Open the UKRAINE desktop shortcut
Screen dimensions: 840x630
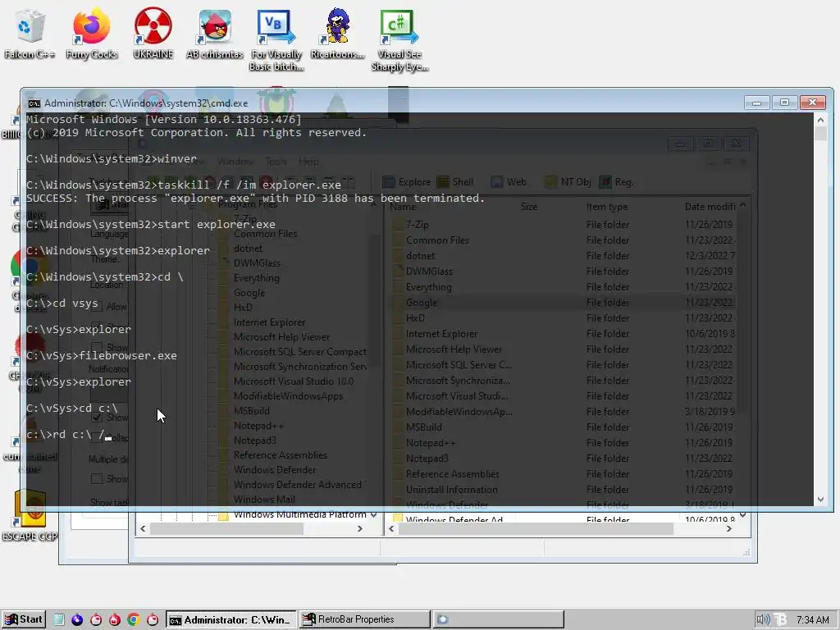pyautogui.click(x=153, y=33)
